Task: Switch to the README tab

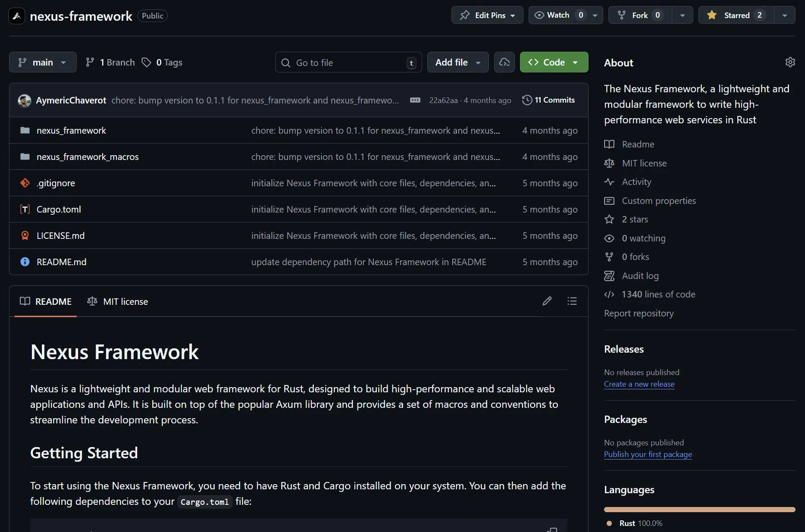Action: click(x=46, y=301)
